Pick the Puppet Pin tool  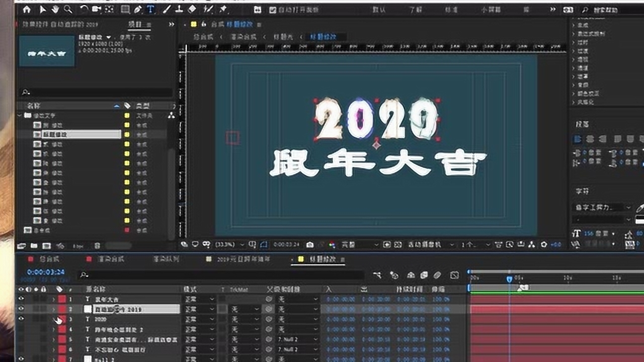pos(223,10)
